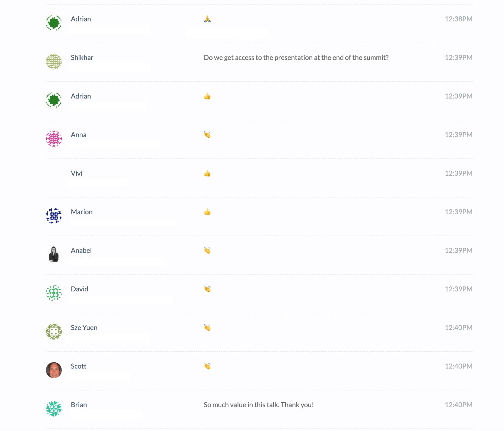Click the praying hands emoji from Adrian
The height and width of the screenshot is (431, 504).
(x=207, y=19)
